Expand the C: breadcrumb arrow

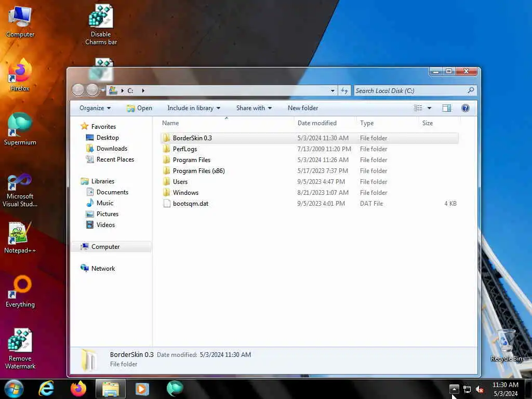(143, 90)
